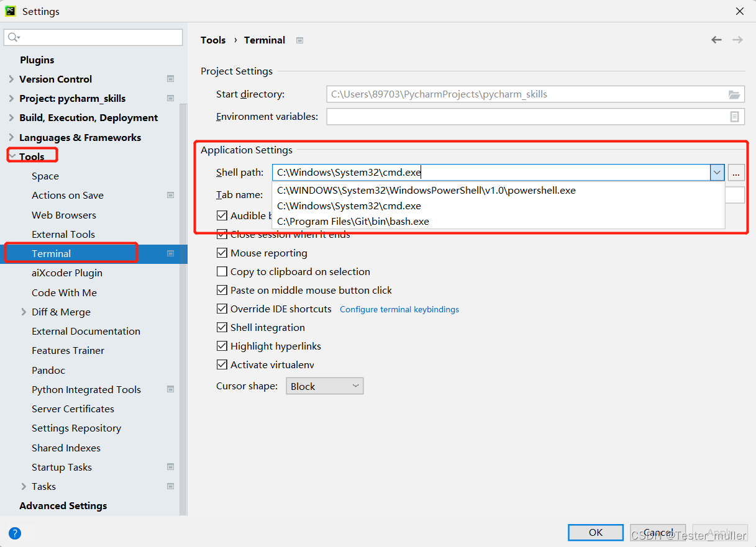756x547 pixels.
Task: Open the Pandoc settings page
Action: click(x=48, y=370)
